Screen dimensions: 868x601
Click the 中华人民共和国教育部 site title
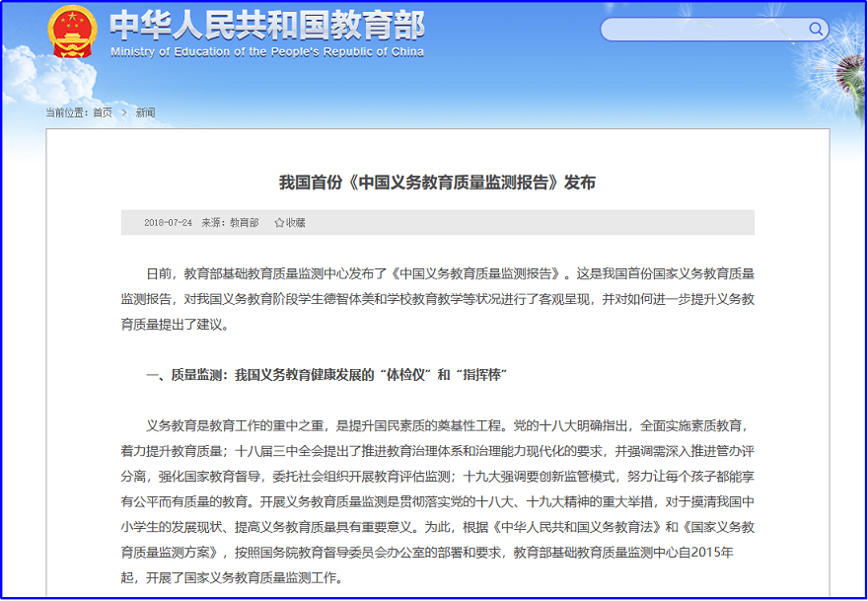[x=266, y=26]
